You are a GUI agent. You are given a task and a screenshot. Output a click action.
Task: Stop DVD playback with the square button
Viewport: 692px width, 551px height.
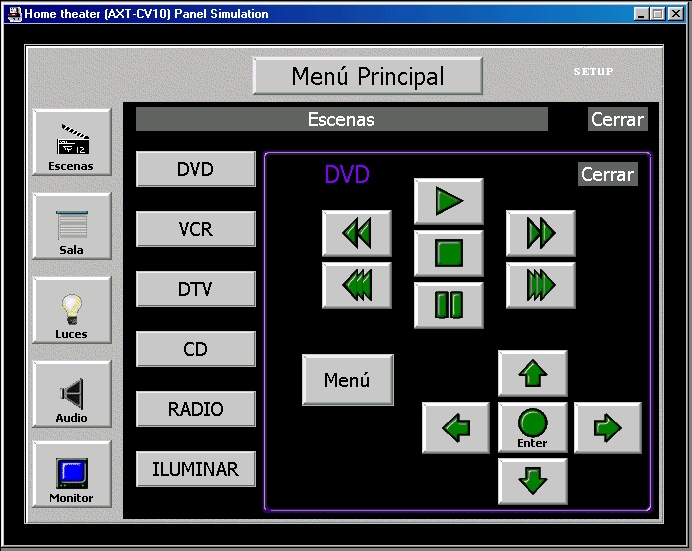(449, 253)
